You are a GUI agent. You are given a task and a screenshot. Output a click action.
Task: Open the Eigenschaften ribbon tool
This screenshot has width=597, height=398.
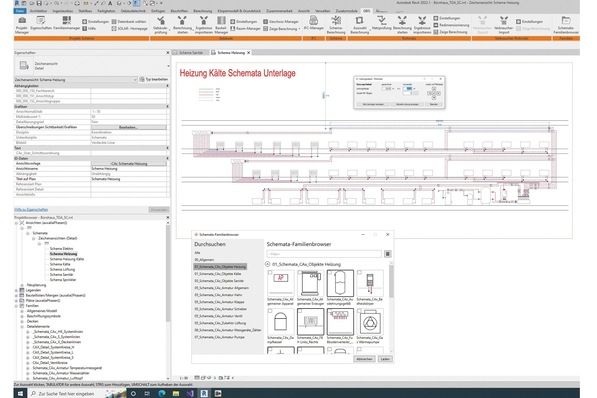41,24
